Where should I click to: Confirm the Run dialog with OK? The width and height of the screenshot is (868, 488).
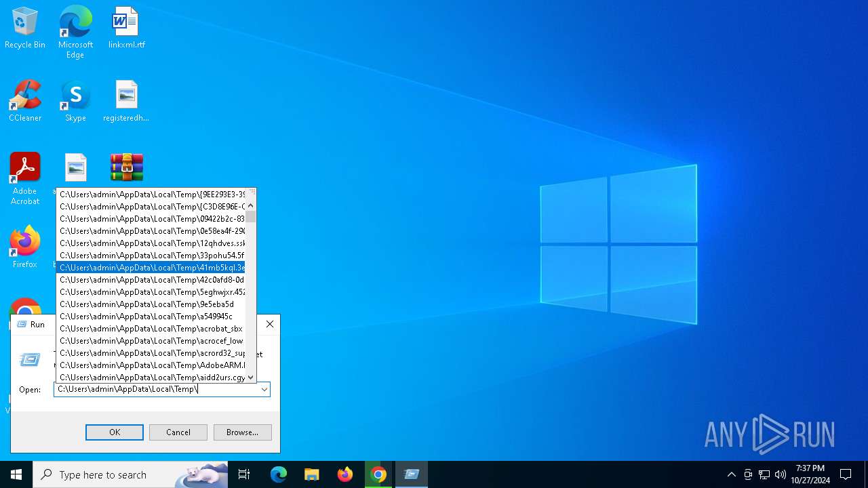coord(115,432)
